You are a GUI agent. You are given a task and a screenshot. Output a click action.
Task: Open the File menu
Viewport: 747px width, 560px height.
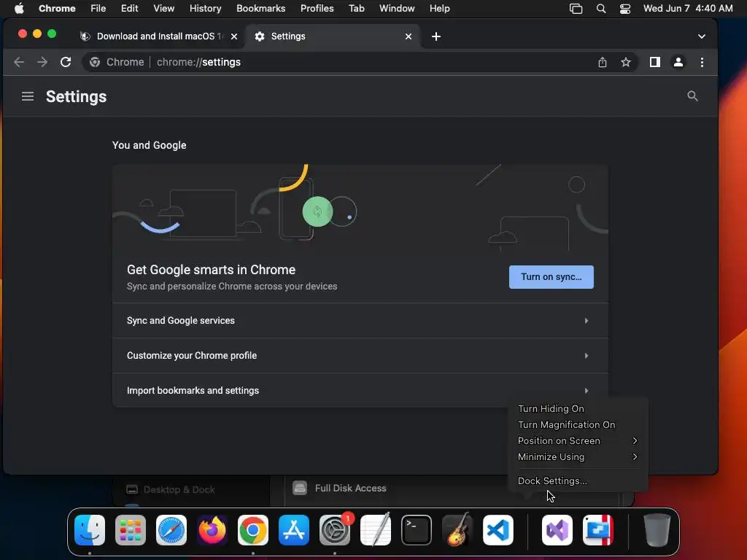tap(98, 8)
